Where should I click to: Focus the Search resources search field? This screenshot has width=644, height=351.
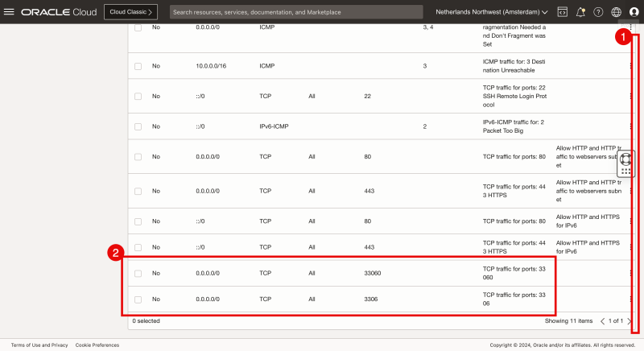(x=296, y=12)
